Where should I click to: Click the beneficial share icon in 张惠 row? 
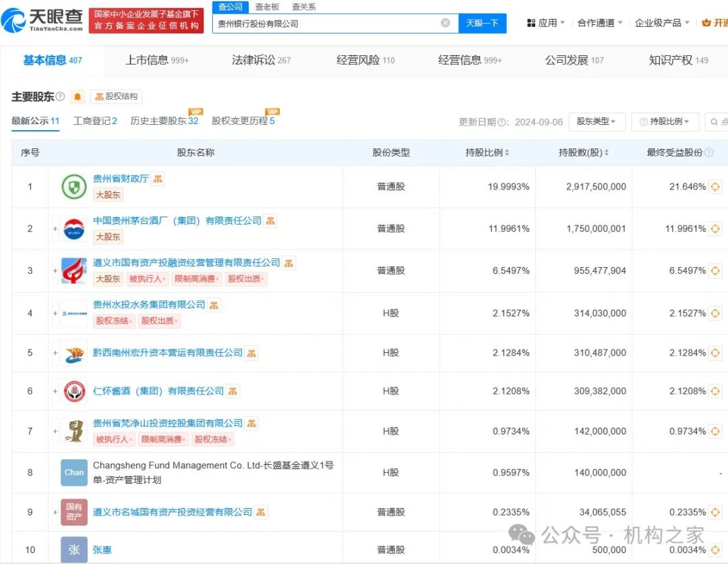pos(715,550)
